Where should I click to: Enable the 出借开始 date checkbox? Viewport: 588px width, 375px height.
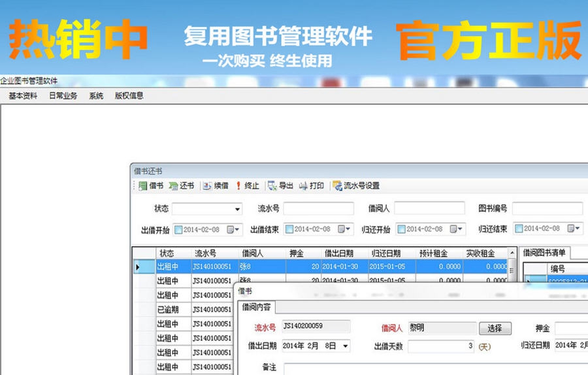(178, 229)
